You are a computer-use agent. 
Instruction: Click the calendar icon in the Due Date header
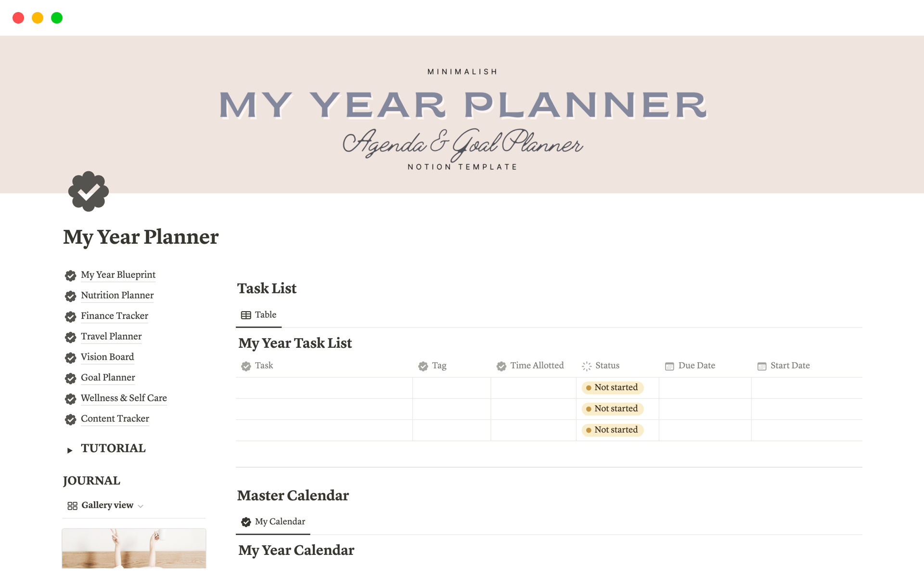pos(669,366)
